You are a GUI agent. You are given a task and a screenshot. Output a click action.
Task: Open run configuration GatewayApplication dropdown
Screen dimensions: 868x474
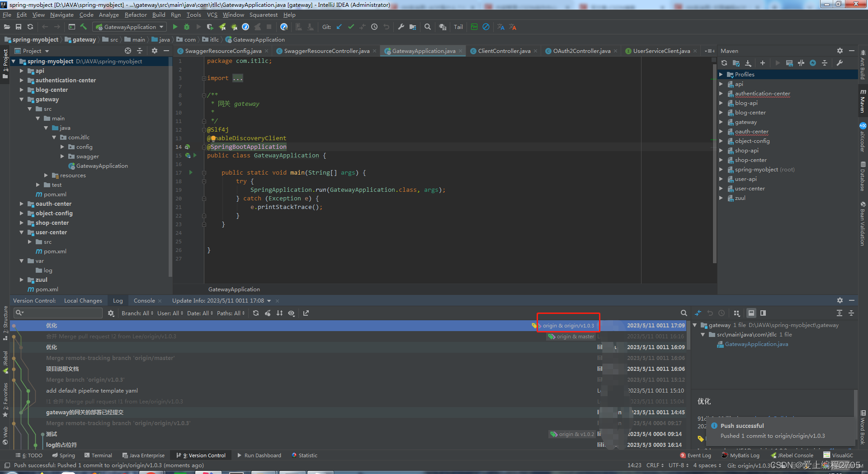coord(129,27)
